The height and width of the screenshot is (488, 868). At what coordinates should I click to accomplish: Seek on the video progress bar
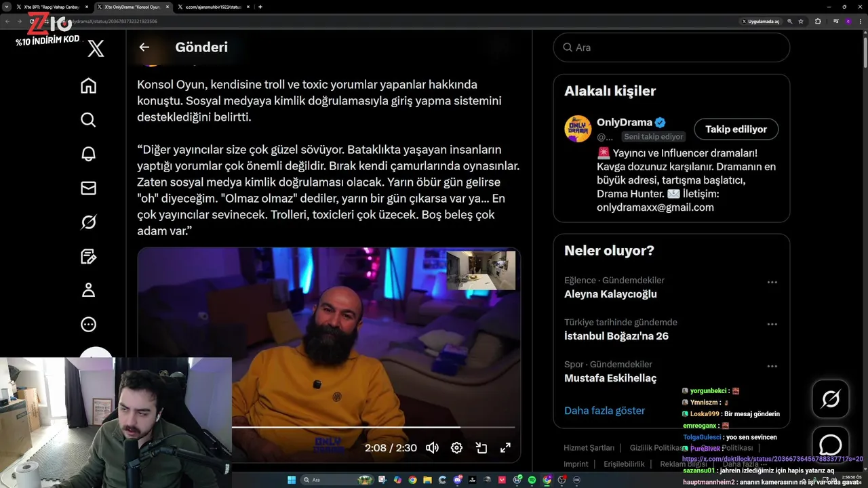click(373, 427)
